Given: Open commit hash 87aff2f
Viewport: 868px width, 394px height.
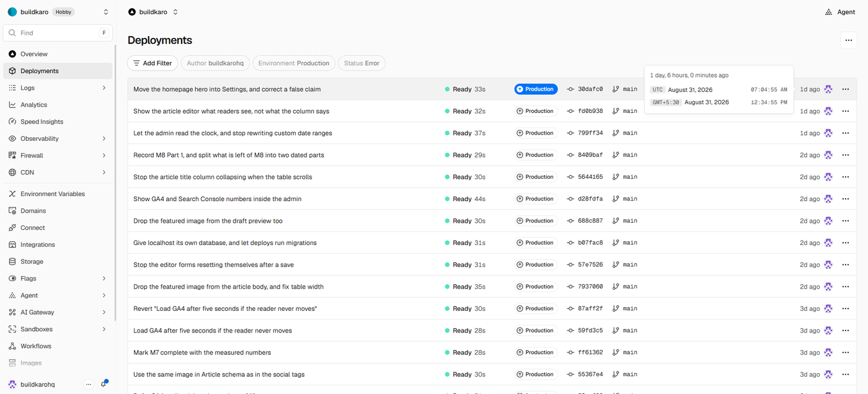Looking at the screenshot, I should point(590,308).
